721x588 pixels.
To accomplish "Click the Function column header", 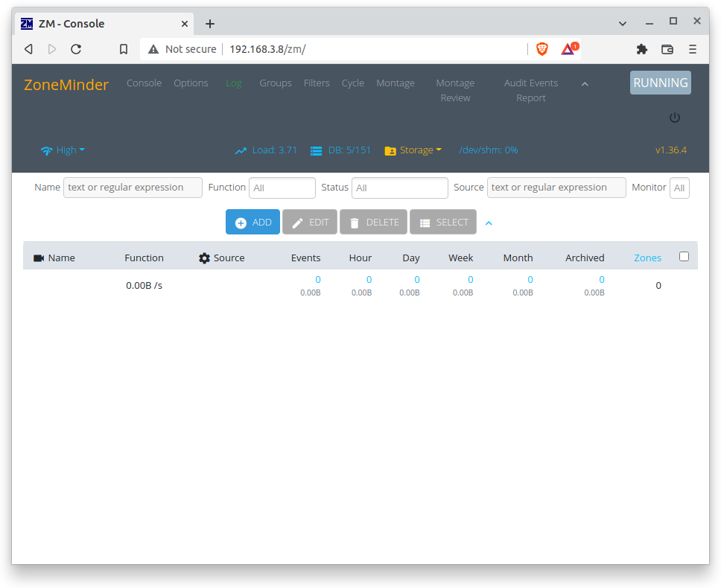I will point(144,258).
